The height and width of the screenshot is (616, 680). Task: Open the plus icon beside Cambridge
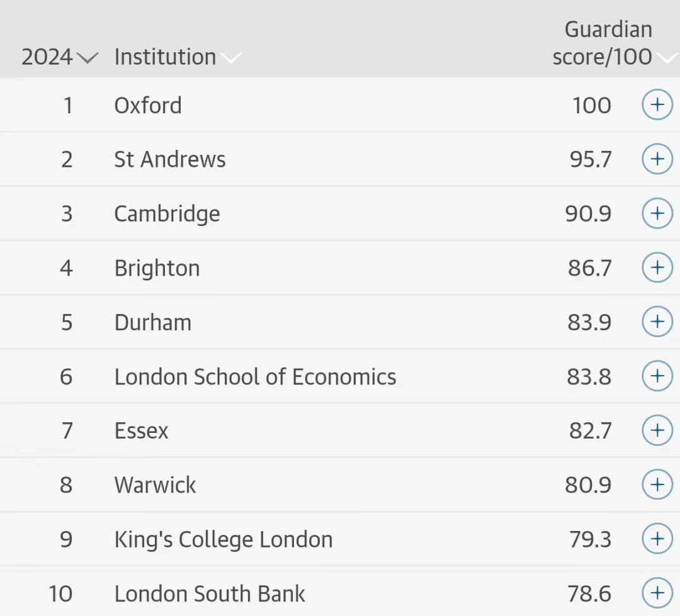[x=657, y=213]
